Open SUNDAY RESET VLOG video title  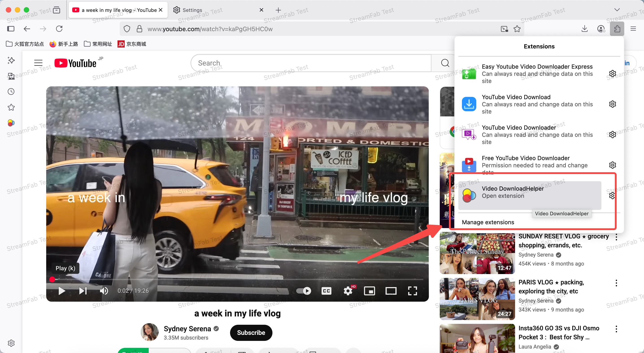(563, 240)
